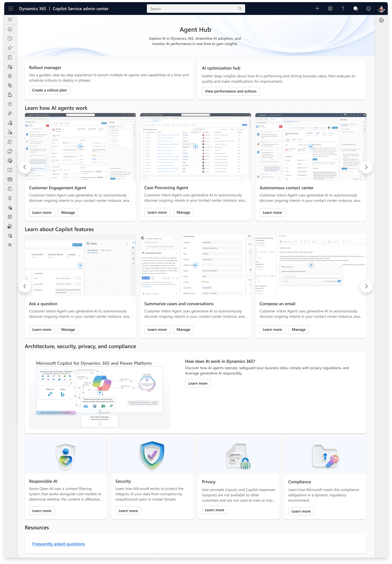
Task: Open the wavy streams sidebar icon
Action: pos(10,113)
